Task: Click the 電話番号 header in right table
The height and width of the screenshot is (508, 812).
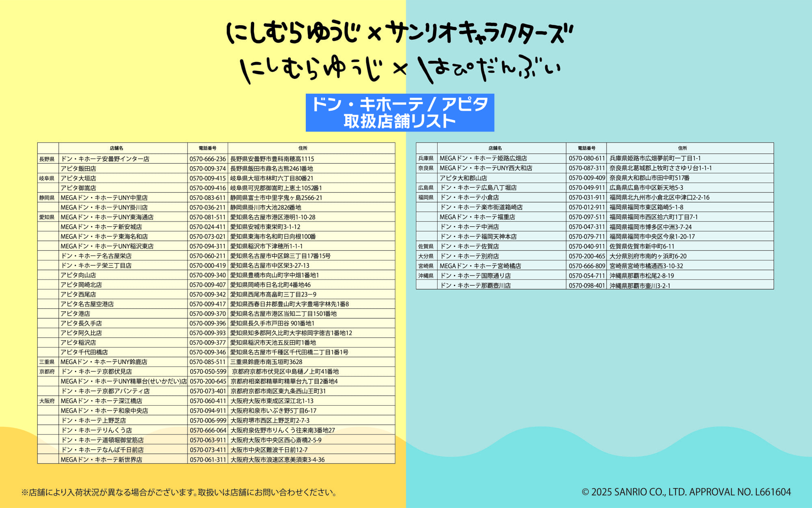Action: point(586,148)
